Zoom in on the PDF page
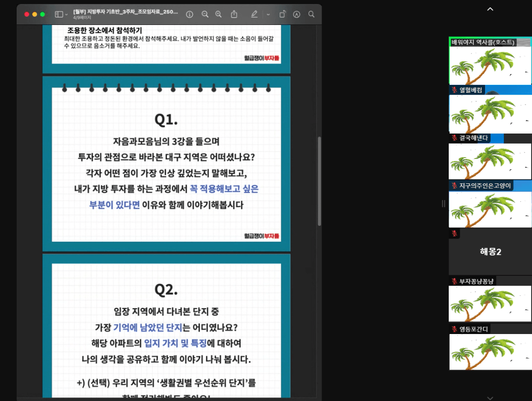This screenshot has height=401, width=532. [218, 14]
